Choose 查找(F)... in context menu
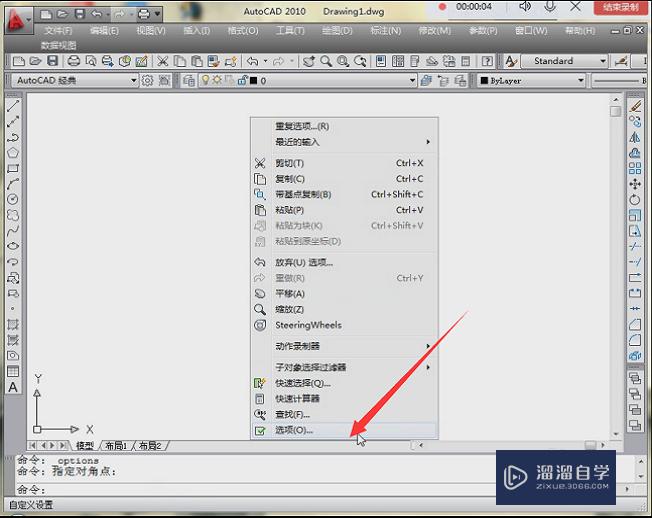 click(345, 414)
